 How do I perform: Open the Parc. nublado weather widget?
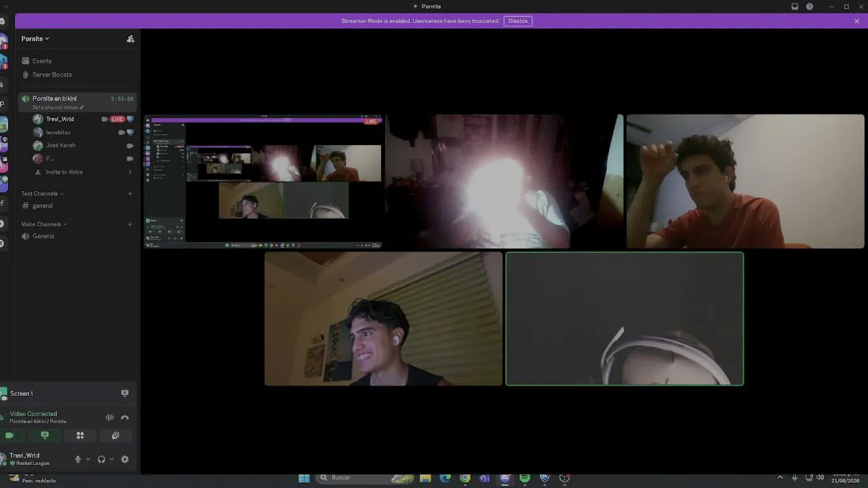[x=33, y=479]
